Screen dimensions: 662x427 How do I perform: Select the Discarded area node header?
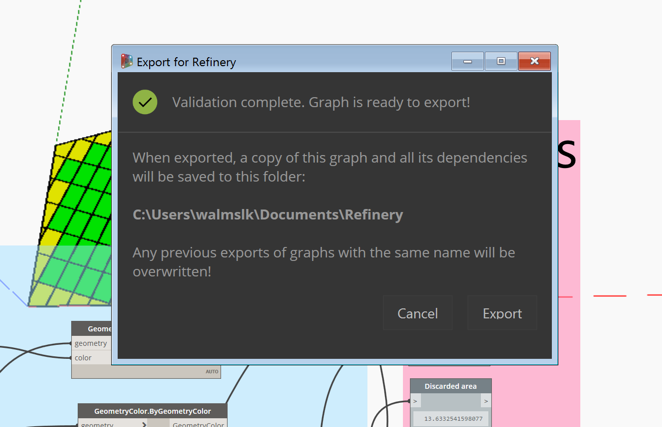click(450, 386)
